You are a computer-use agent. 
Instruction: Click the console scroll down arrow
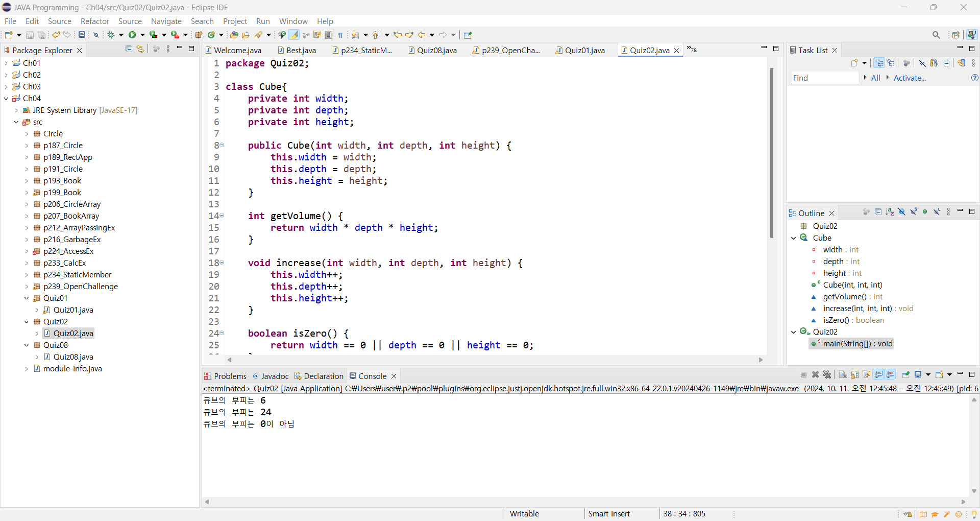pos(974,491)
